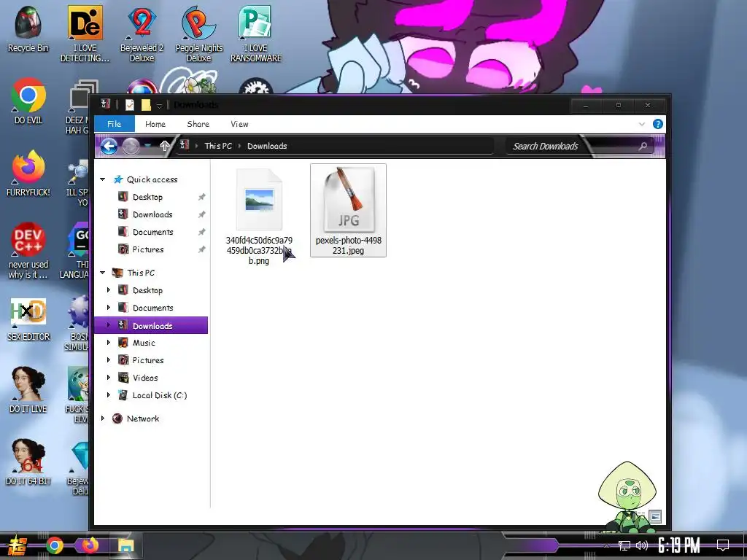747x560 pixels.
Task: Open the DO IT 64 BIT desktop icon
Action: (28, 462)
